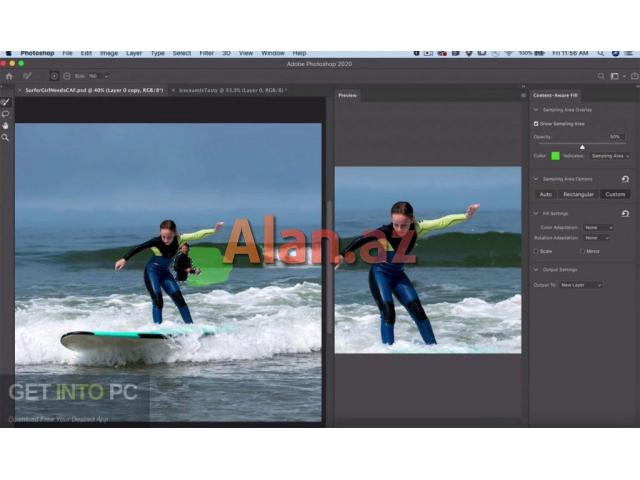Open the Apple menu

click(x=8, y=53)
